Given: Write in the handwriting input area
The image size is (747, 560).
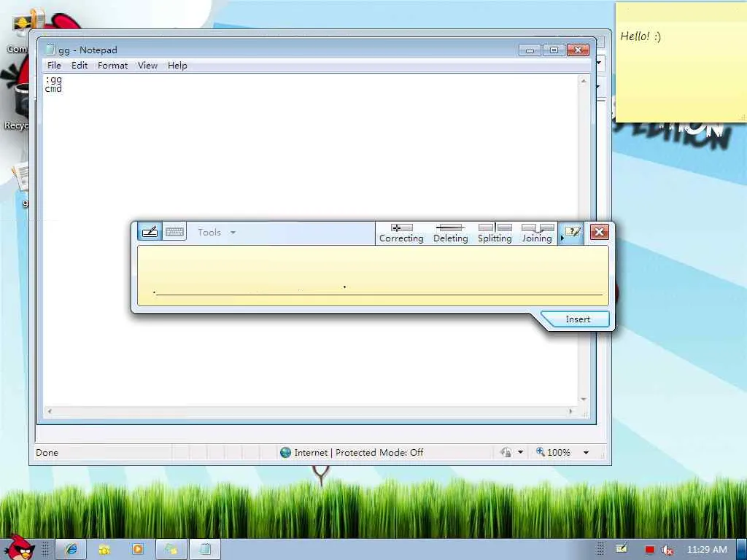Looking at the screenshot, I should coord(373,275).
